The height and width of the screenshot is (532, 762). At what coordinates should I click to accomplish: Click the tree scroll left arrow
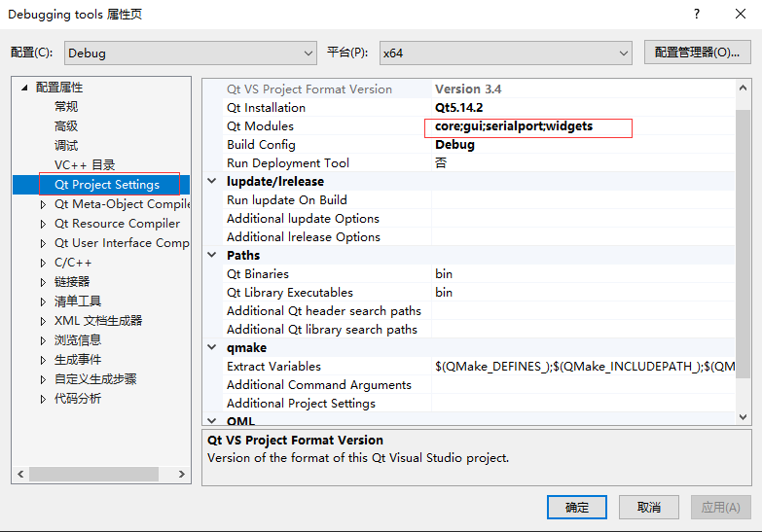20,474
